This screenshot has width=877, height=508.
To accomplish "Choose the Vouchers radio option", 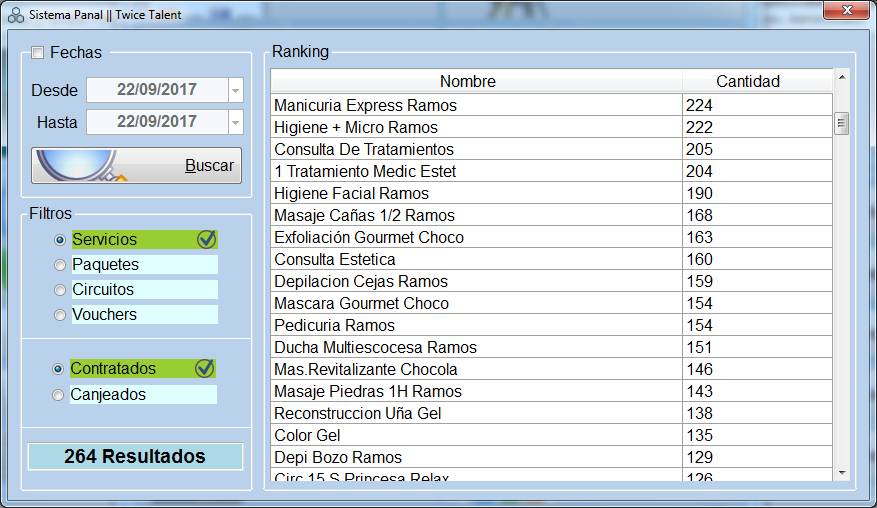I will click(60, 315).
